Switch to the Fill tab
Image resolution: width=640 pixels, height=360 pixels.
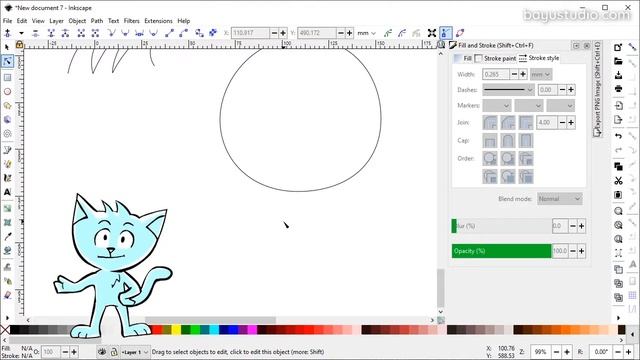click(x=463, y=58)
